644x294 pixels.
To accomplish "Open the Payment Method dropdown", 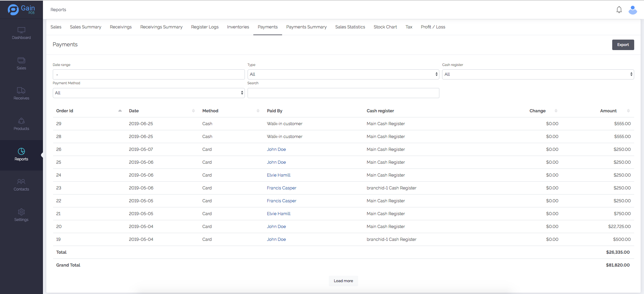I will tap(148, 93).
